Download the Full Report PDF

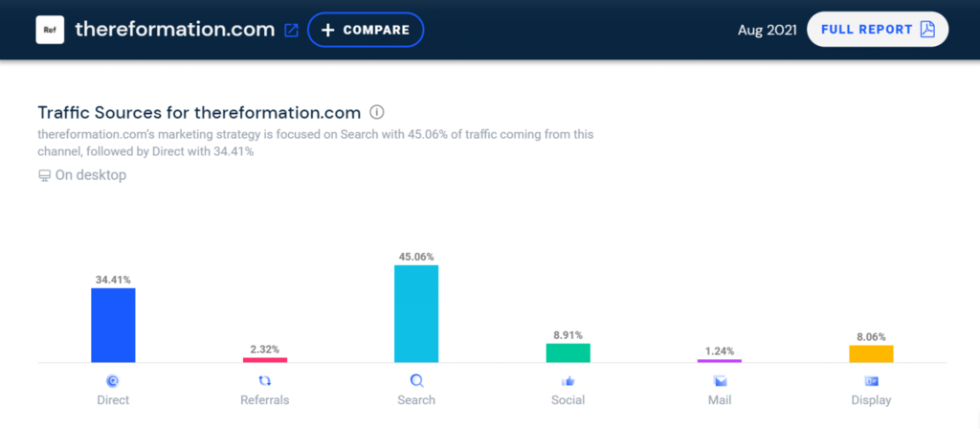pos(878,30)
